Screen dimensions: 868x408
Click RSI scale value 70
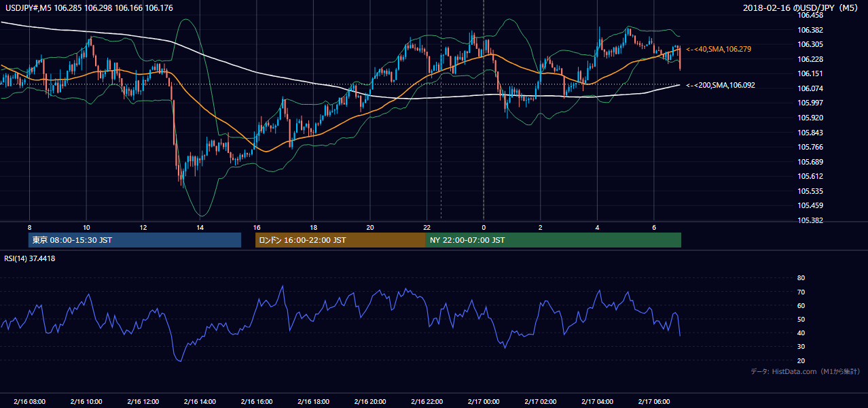tap(801, 292)
